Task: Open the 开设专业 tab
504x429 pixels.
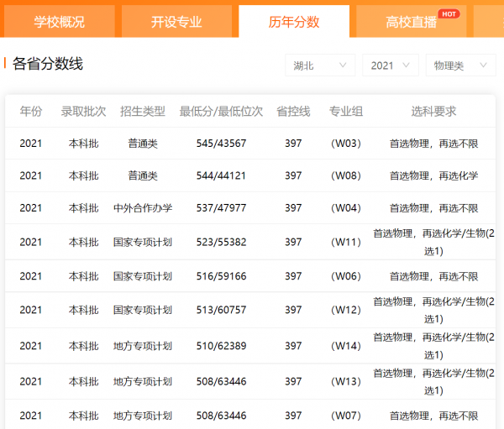Action: click(176, 22)
